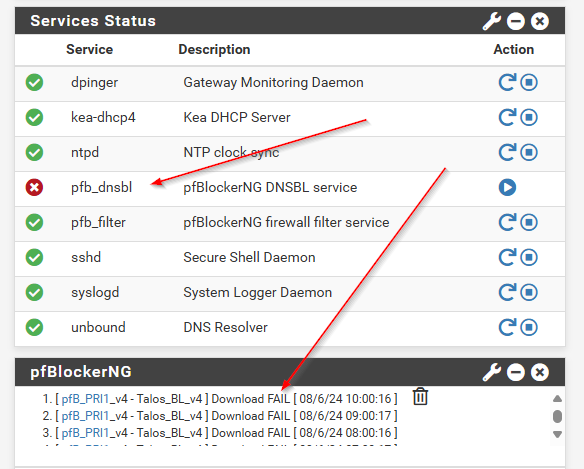The width and height of the screenshot is (584, 469).
Task: Collapse the Services Status widget
Action: pyautogui.click(x=516, y=21)
